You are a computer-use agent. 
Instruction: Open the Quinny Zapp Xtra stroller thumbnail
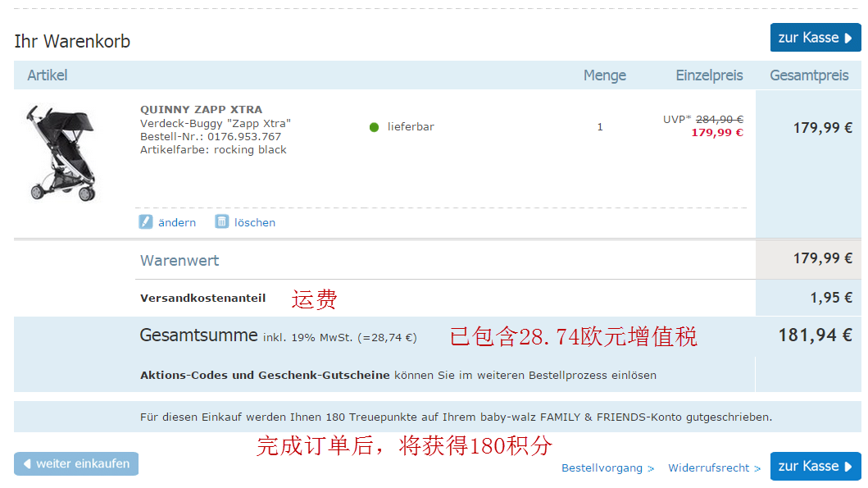coord(61,153)
